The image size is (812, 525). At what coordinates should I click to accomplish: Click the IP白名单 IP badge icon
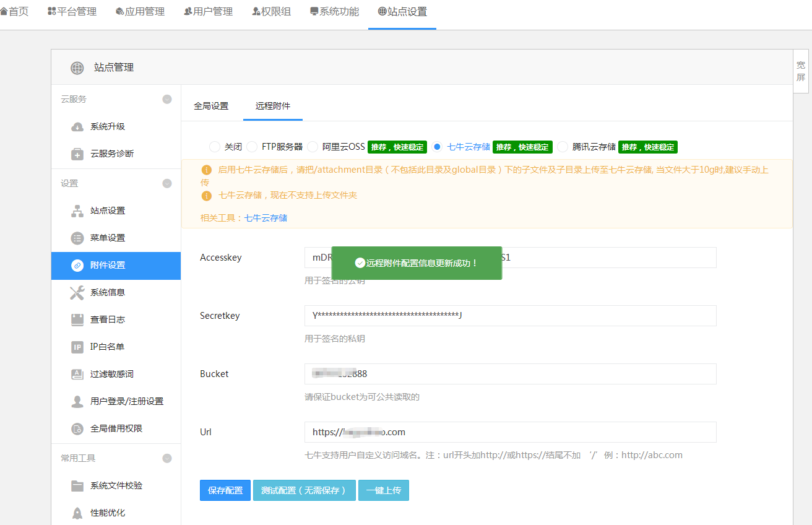(77, 347)
